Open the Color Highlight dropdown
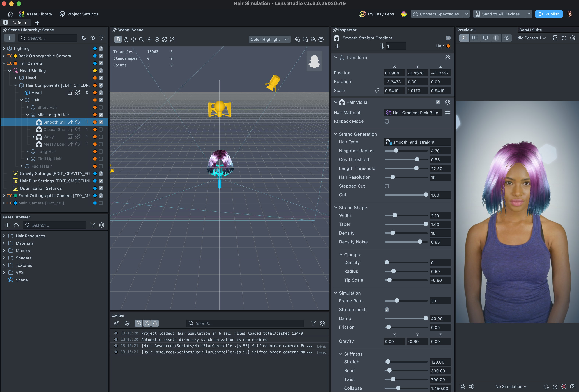Image resolution: width=579 pixels, height=392 pixels. click(269, 39)
